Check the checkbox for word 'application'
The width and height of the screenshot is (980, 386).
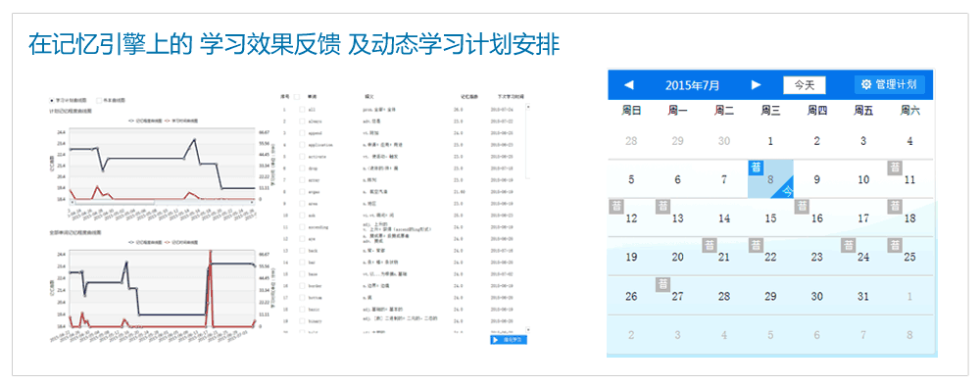click(302, 145)
